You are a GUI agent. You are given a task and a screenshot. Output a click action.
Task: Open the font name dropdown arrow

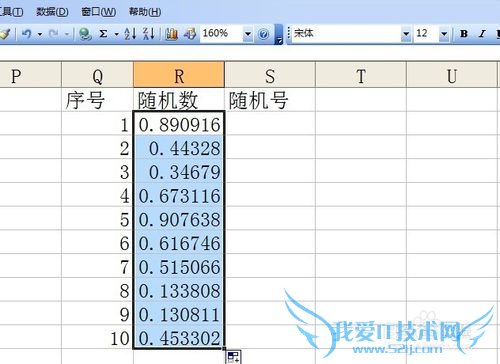(x=406, y=34)
